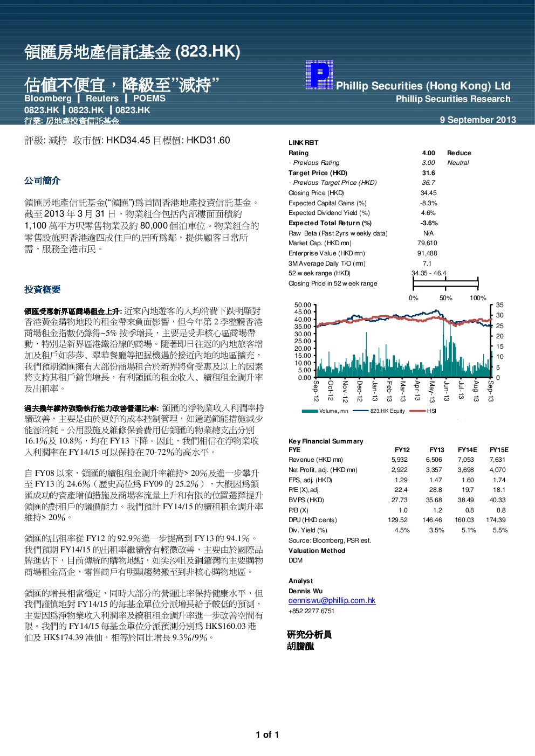
Task: Click the FY13 BVPS value 35.68
Action: pos(434,500)
